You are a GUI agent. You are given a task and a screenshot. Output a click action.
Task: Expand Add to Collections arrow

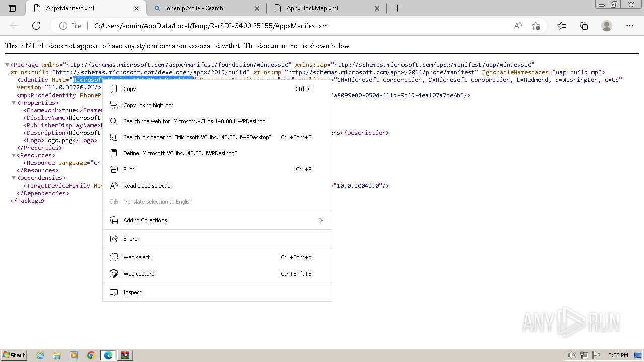(x=321, y=220)
